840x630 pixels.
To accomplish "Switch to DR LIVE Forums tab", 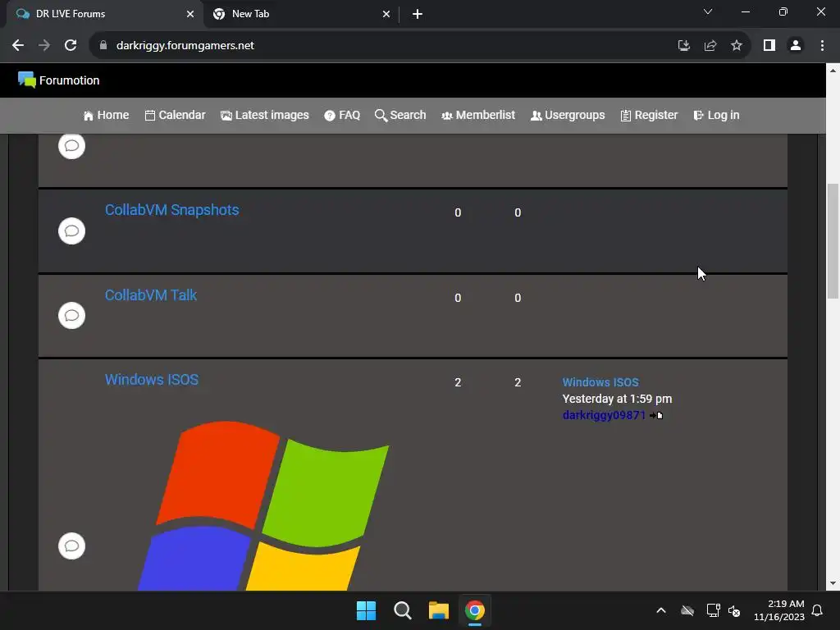I will (x=105, y=14).
